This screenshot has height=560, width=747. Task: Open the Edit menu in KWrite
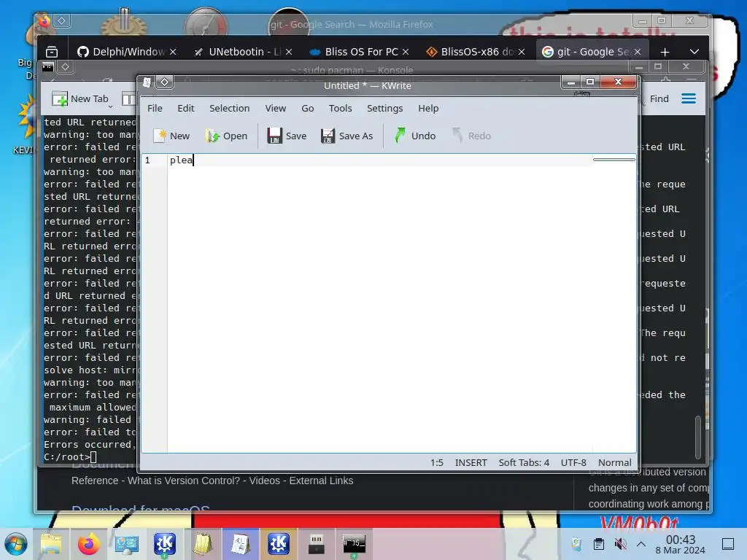click(186, 108)
